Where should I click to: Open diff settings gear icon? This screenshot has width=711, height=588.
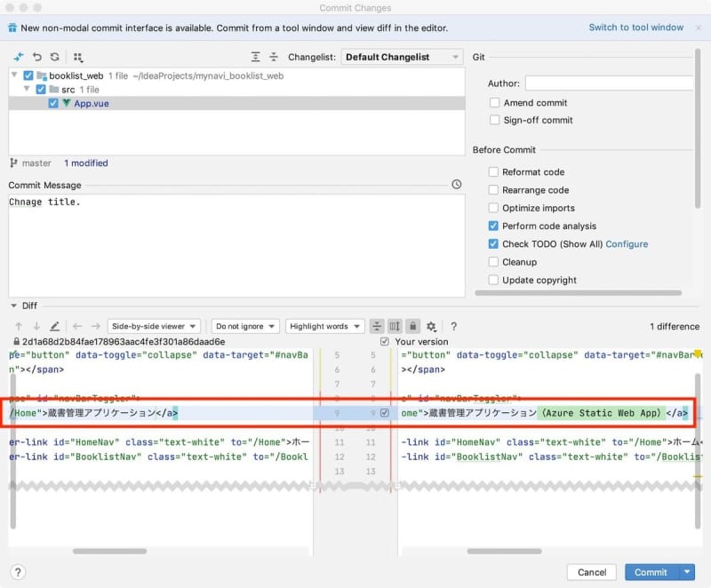pos(431,326)
